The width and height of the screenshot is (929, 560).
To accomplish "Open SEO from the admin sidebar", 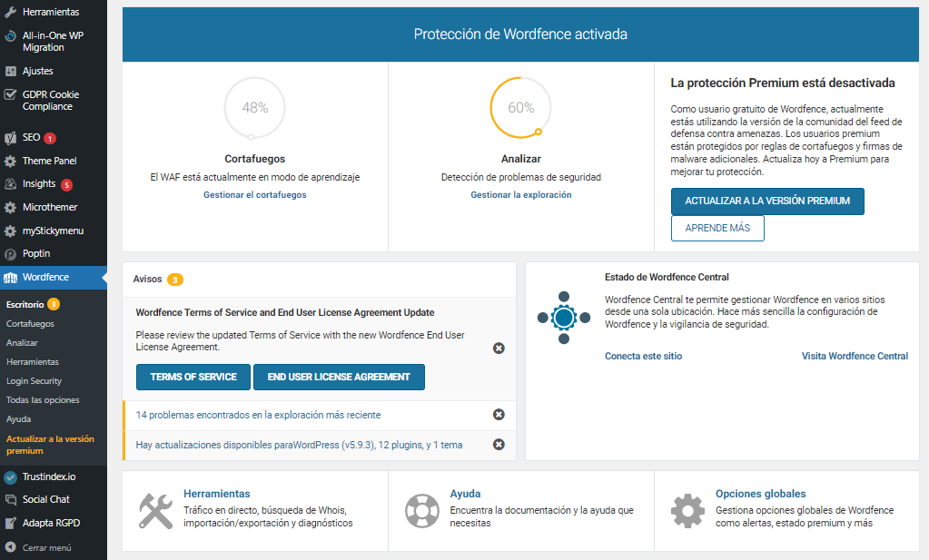I will pos(9,138).
